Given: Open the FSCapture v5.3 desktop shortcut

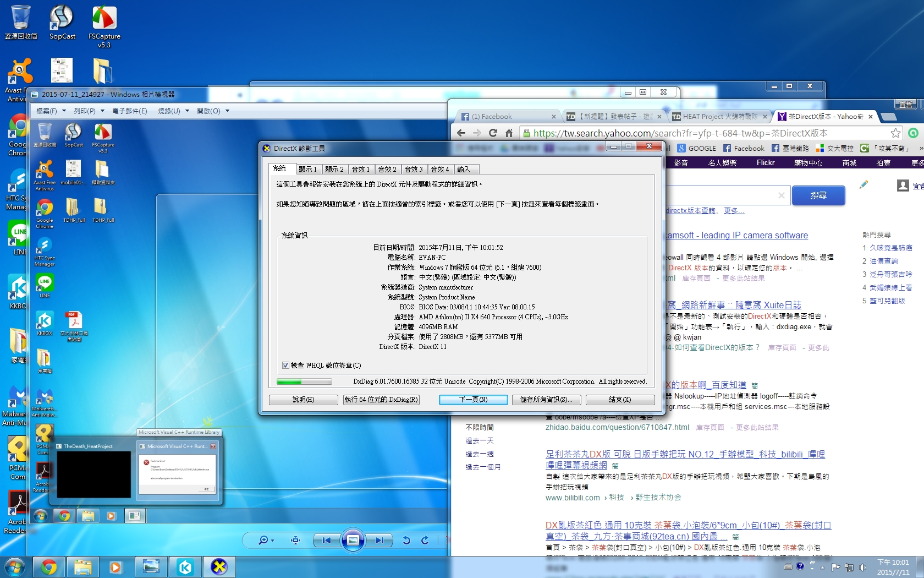Looking at the screenshot, I should tap(104, 26).
